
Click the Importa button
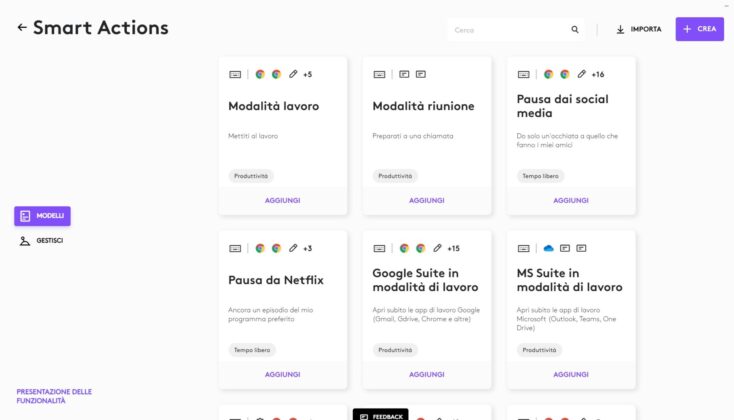coord(638,30)
